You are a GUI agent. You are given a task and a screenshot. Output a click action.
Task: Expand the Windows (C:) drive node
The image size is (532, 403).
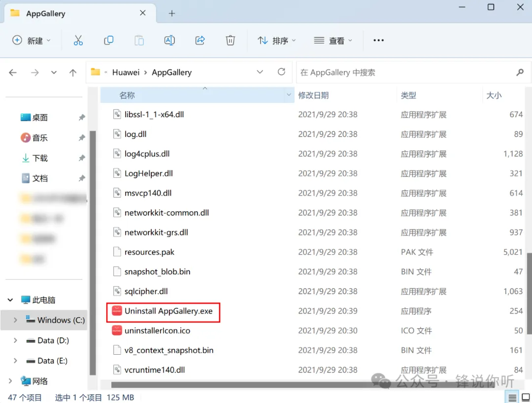coord(15,320)
